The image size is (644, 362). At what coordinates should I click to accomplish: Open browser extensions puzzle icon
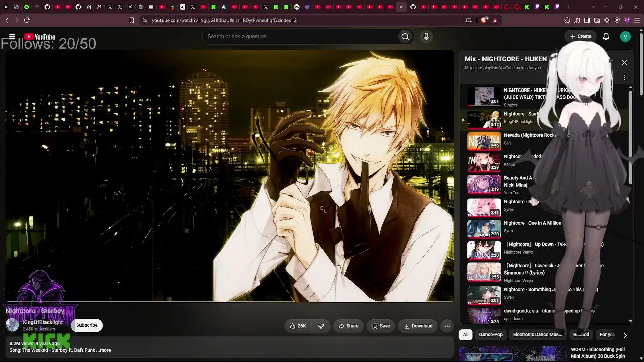pyautogui.click(x=567, y=20)
